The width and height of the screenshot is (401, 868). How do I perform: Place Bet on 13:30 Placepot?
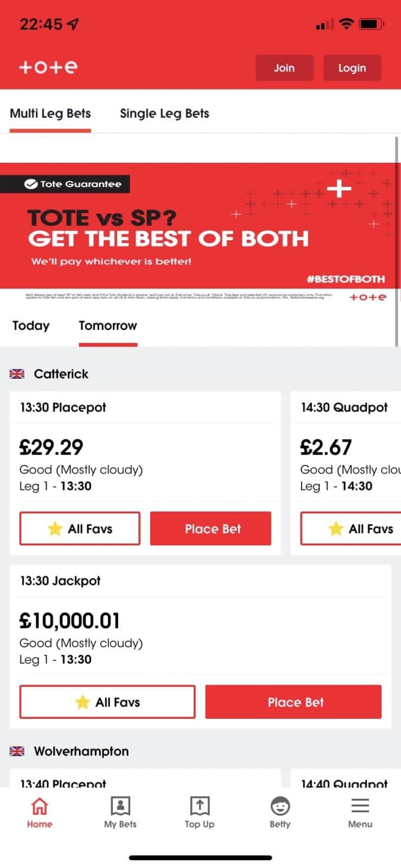[x=211, y=528]
